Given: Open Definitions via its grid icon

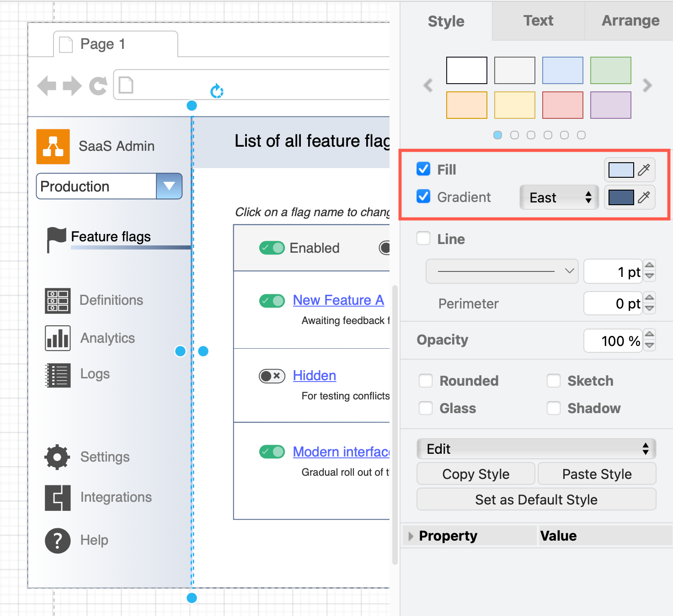Looking at the screenshot, I should point(57,300).
